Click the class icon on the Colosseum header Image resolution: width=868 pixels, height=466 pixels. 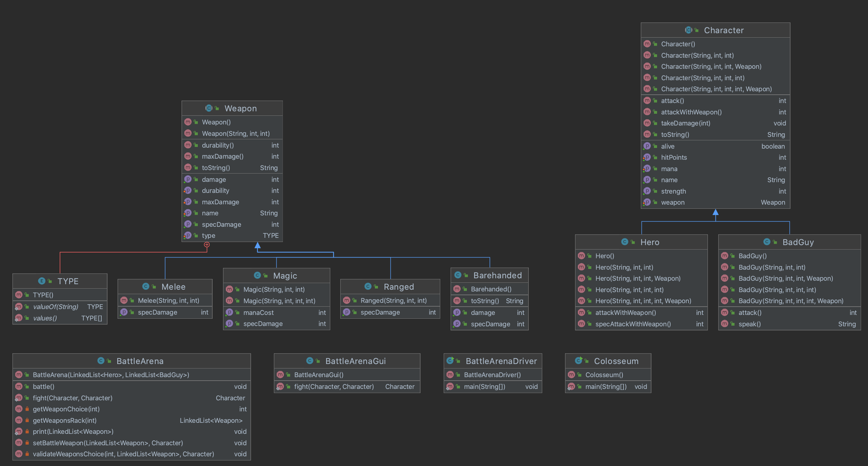(x=579, y=361)
